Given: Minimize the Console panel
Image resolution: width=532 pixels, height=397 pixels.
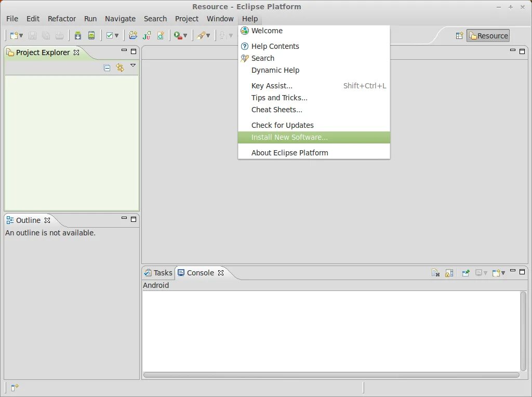Looking at the screenshot, I should click(x=513, y=270).
